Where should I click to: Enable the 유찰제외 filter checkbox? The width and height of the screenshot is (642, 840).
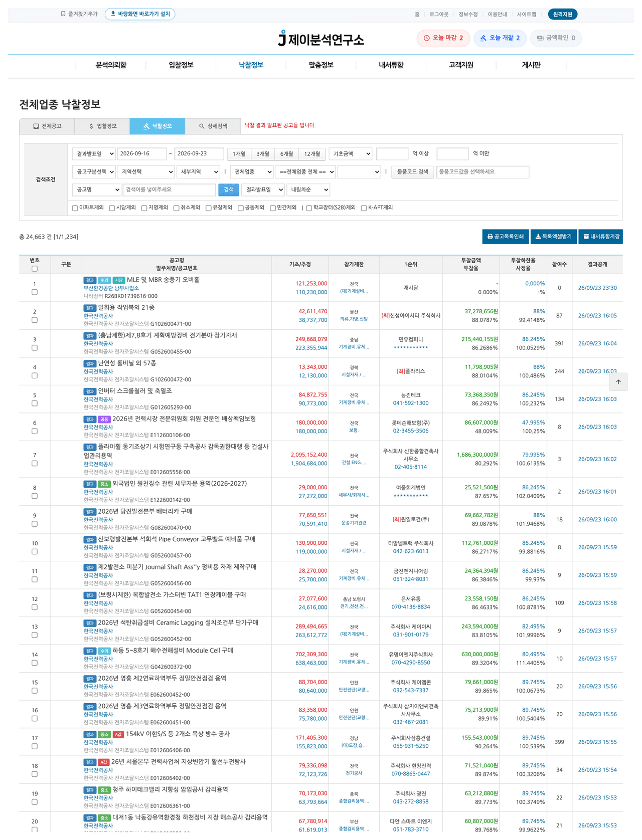click(x=208, y=208)
